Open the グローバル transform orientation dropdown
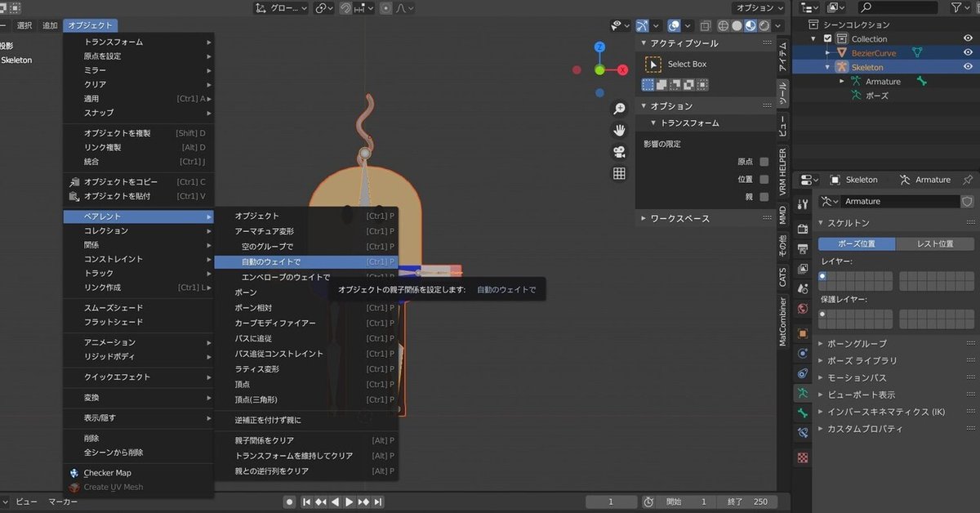 pos(290,8)
